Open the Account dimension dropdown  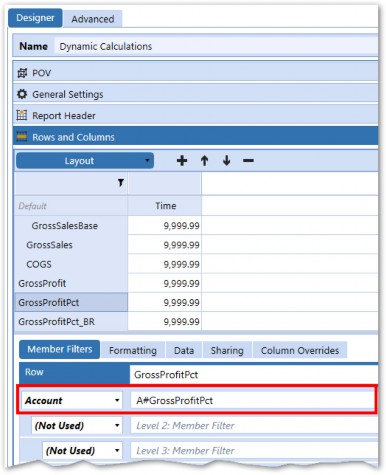coord(72,400)
